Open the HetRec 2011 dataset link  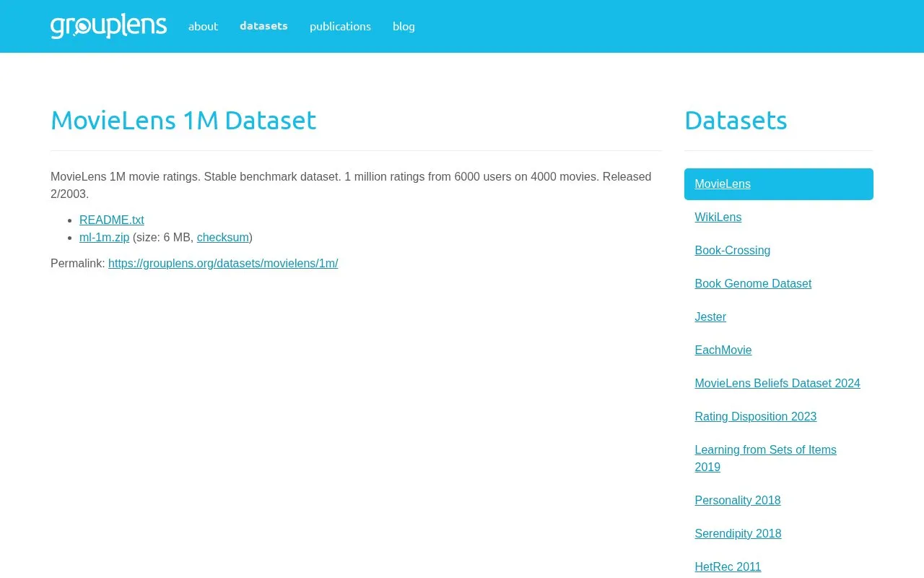728,567
